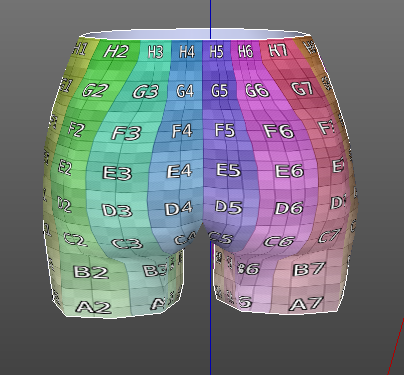Click the B7 pink leg tile

(x=309, y=269)
